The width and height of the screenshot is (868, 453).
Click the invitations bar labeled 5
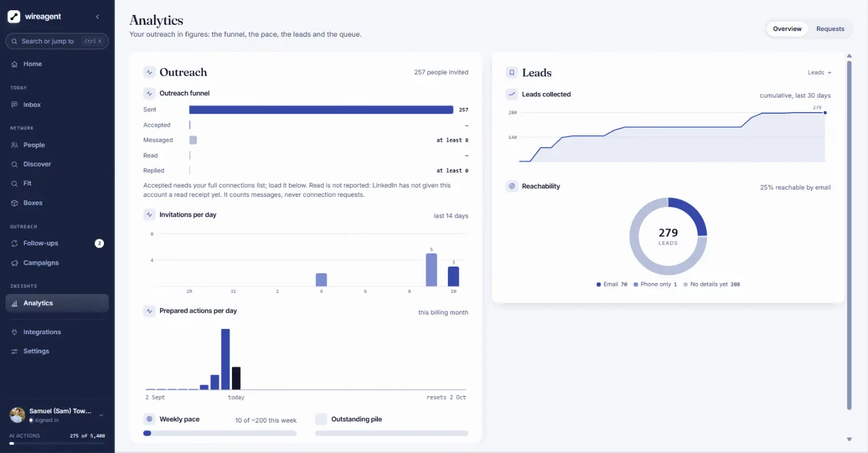point(431,270)
